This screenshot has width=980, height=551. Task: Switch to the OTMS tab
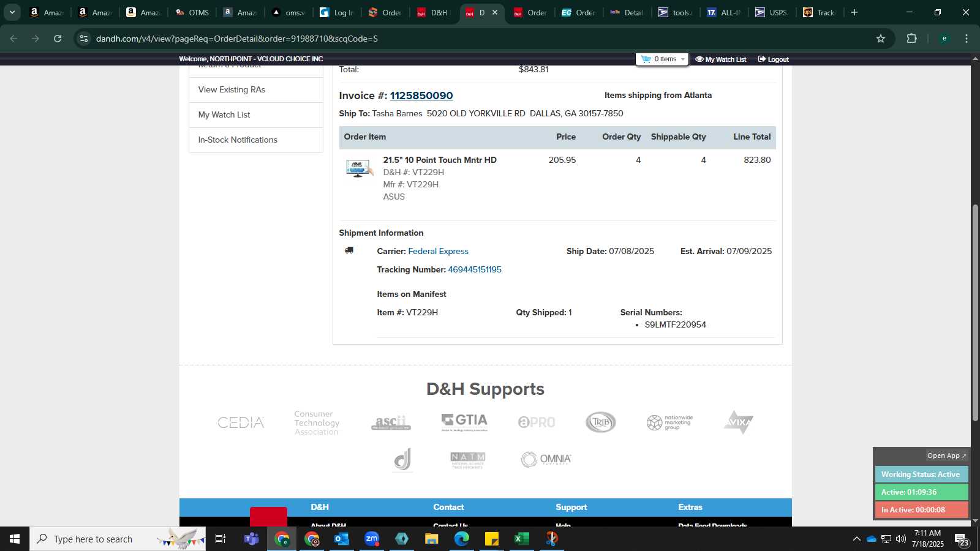192,12
